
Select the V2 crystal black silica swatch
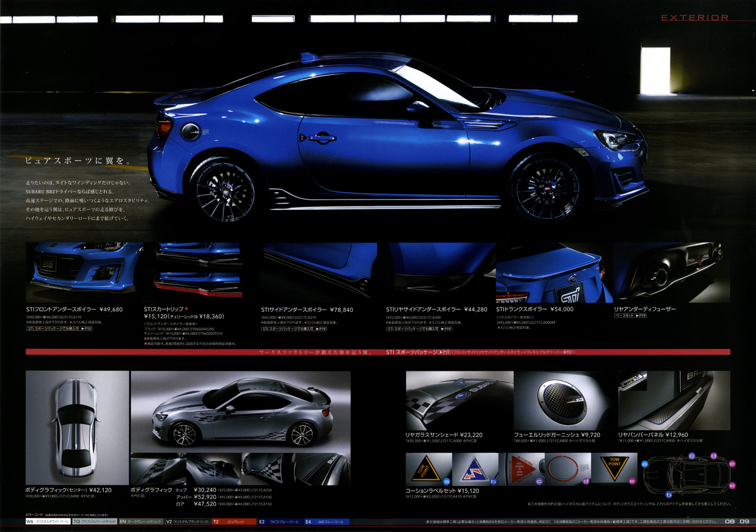tap(187, 522)
